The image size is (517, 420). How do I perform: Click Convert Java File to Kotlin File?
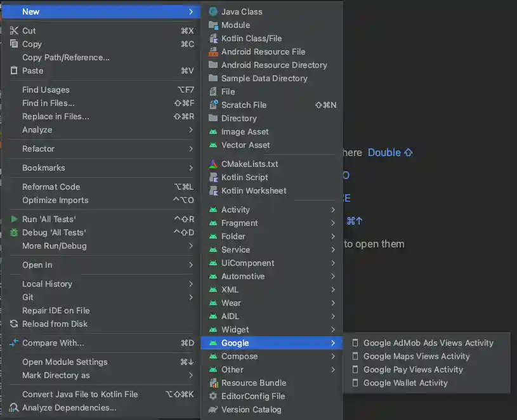[x=80, y=394]
